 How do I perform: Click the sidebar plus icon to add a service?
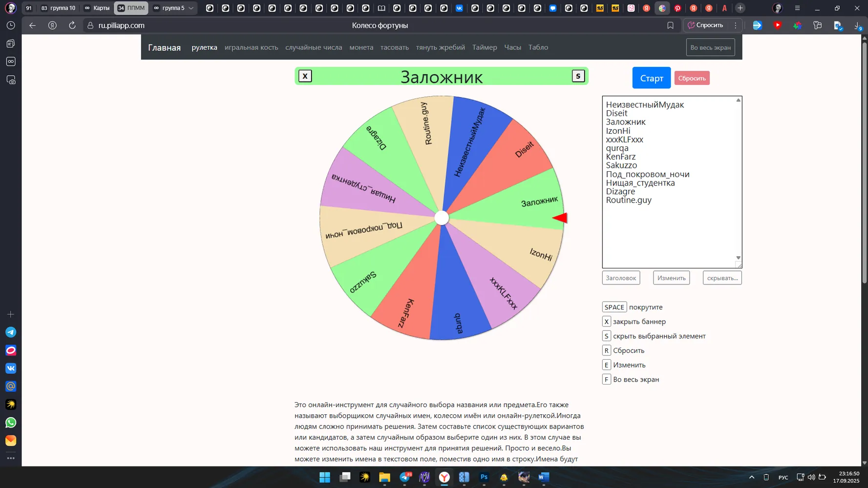coord(11,314)
